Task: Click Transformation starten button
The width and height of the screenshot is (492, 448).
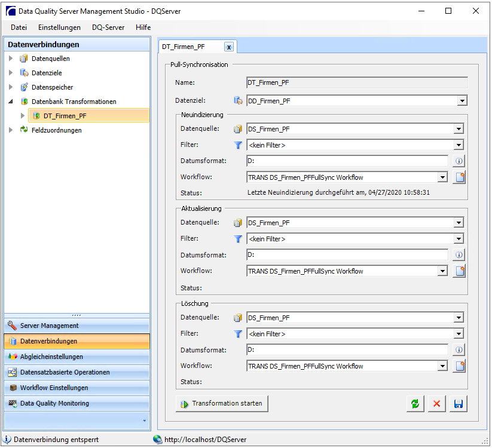Action: pos(222,404)
